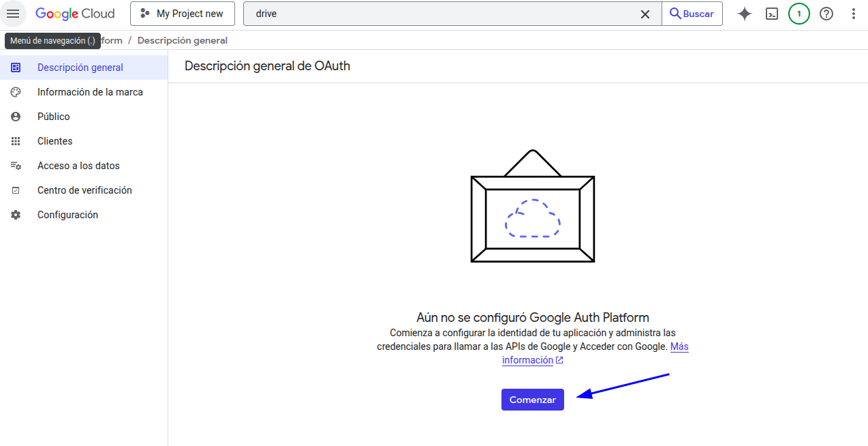Select Descripción general in sidebar
Screen dimensions: 868x446
[84, 68]
